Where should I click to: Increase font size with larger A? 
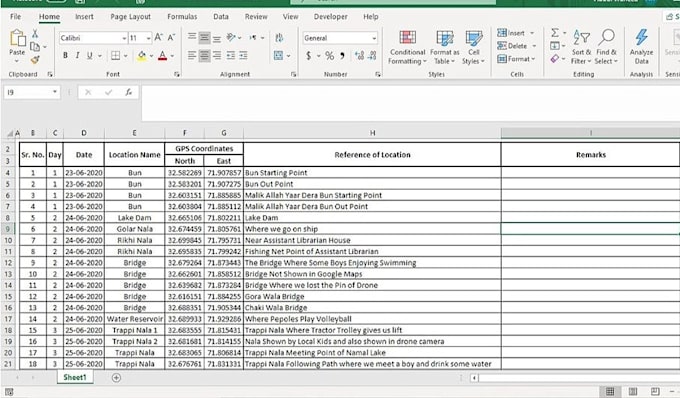point(159,38)
